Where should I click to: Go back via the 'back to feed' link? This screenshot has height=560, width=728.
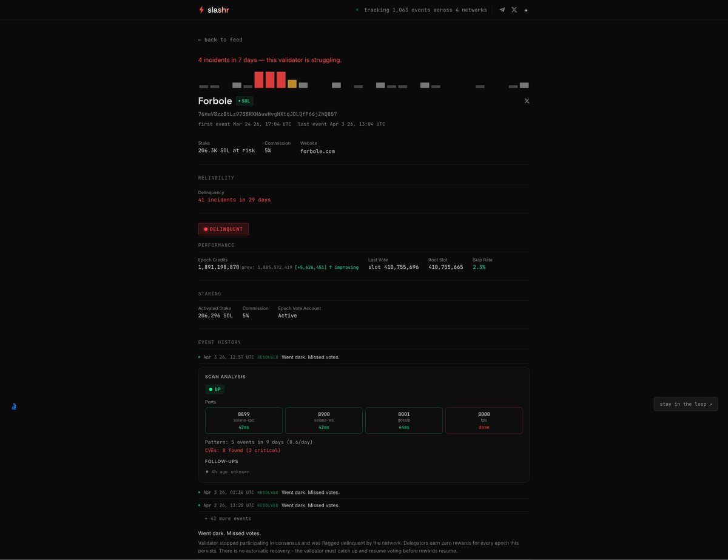pos(220,39)
